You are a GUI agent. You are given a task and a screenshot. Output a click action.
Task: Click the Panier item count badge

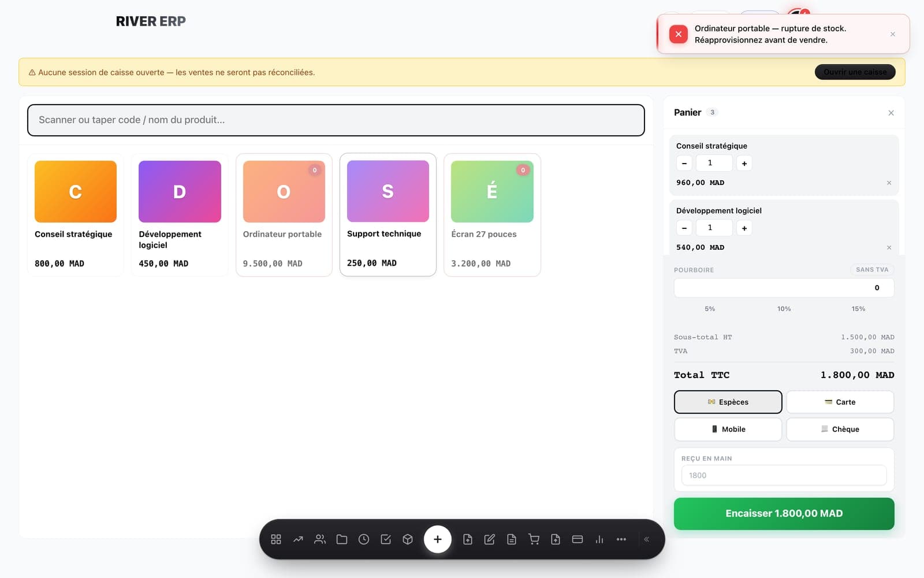[x=712, y=112]
